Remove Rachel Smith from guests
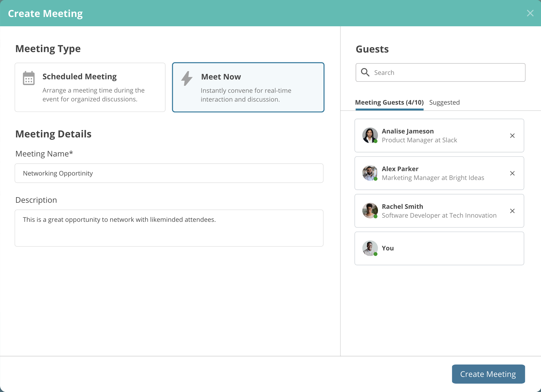The image size is (541, 392). click(x=512, y=211)
